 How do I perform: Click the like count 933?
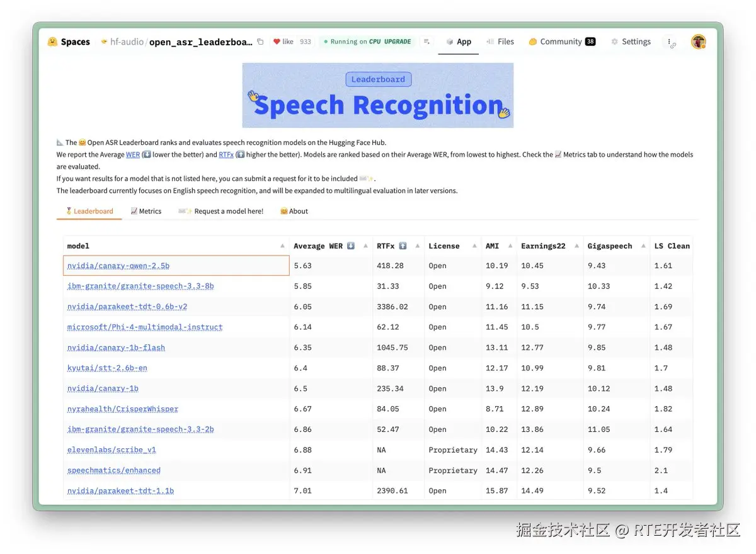click(306, 42)
